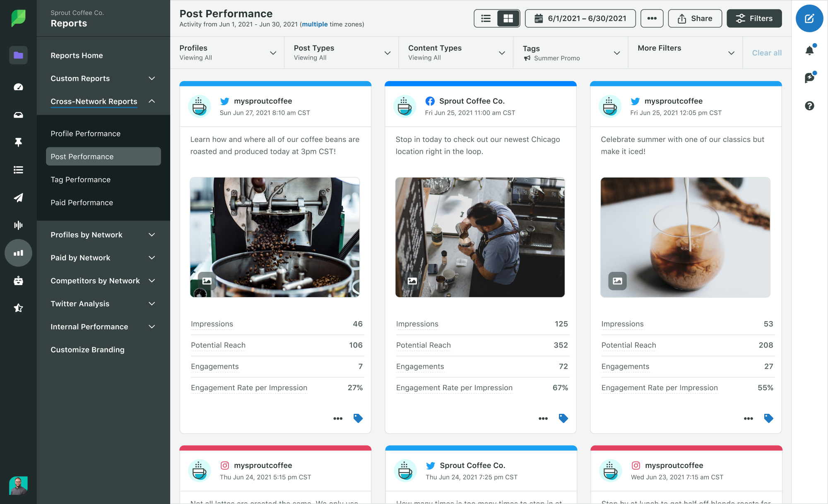
Task: Expand the Content Types dropdown filter
Action: pyautogui.click(x=501, y=53)
